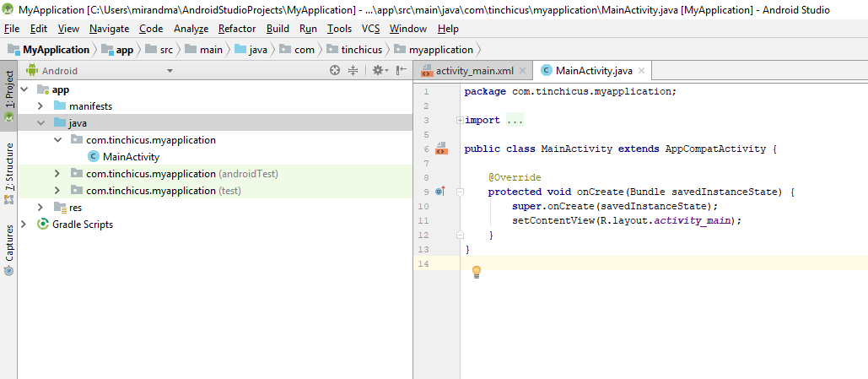Viewport: 868px width, 379px height.
Task: Open the Refactor menu
Action: click(x=236, y=29)
